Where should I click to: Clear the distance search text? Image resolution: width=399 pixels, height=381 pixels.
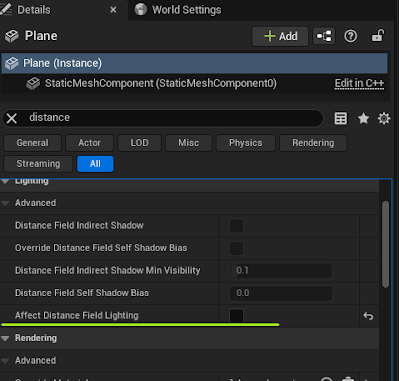tap(12, 118)
